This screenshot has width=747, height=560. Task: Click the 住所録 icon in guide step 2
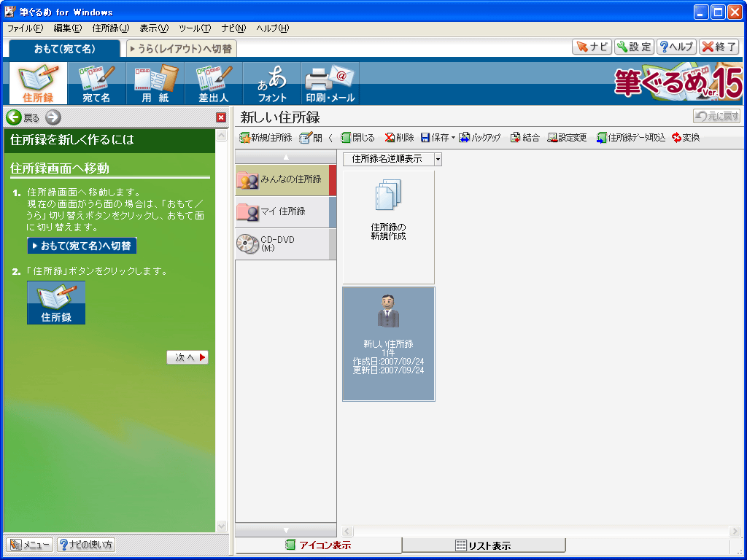coord(56,303)
